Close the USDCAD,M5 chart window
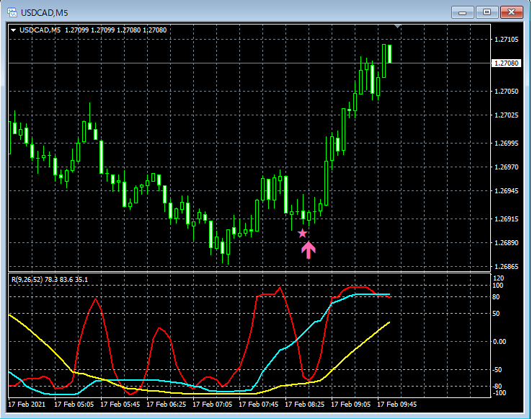Screen dimensions: 532x419 pyautogui.click(x=512, y=12)
